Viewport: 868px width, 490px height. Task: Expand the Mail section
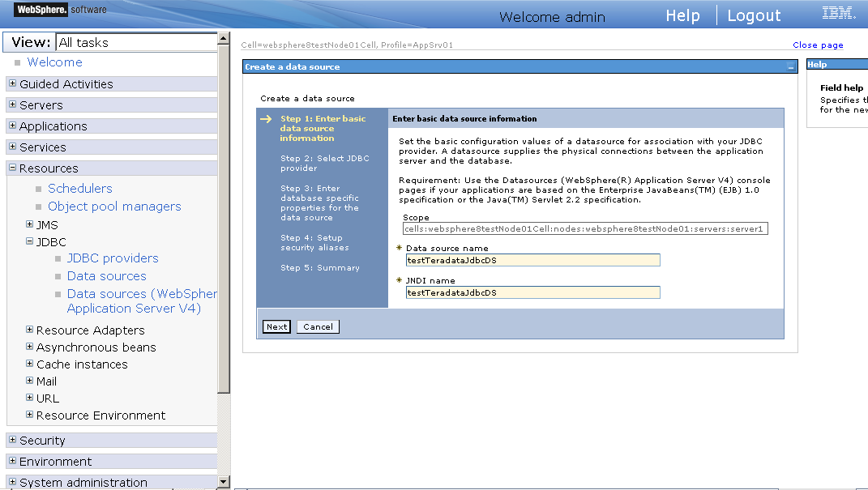pyautogui.click(x=28, y=381)
